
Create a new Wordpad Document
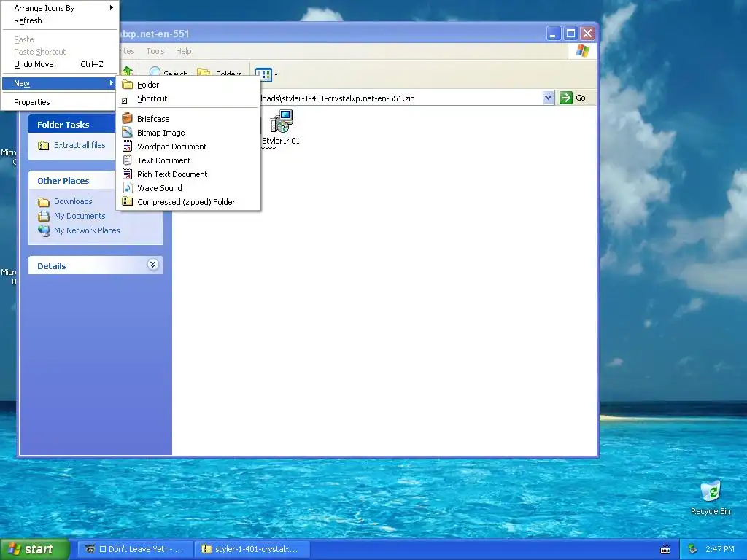188,146
